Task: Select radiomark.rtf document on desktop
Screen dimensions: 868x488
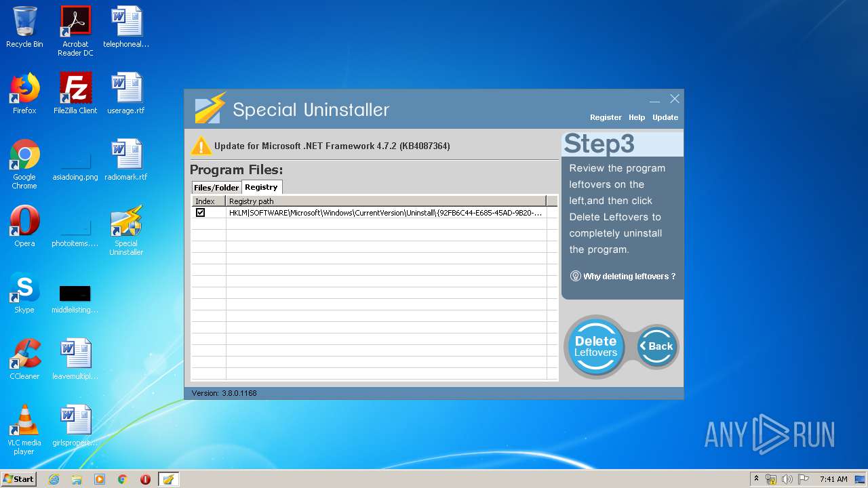Action: (x=126, y=160)
